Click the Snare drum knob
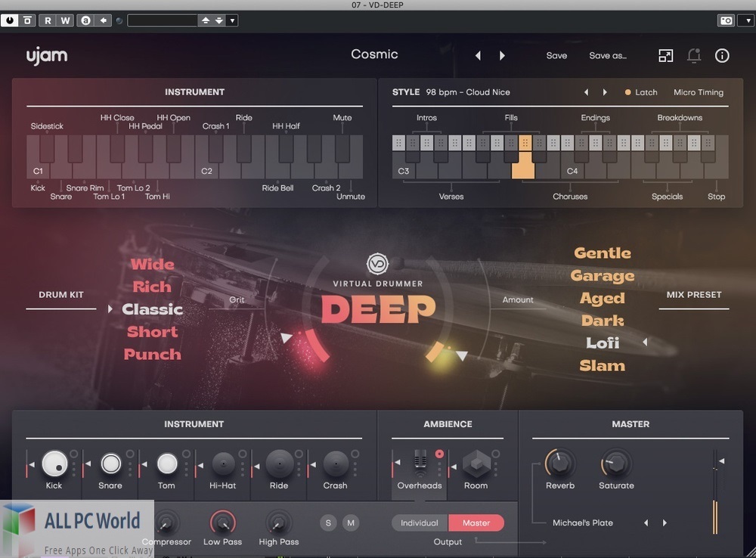The image size is (756, 558). tap(110, 464)
